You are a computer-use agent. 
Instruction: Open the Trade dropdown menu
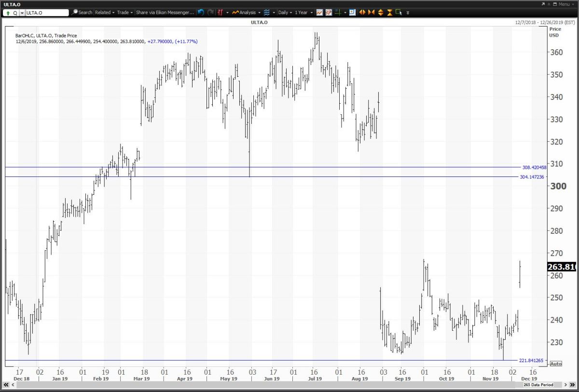(x=125, y=13)
